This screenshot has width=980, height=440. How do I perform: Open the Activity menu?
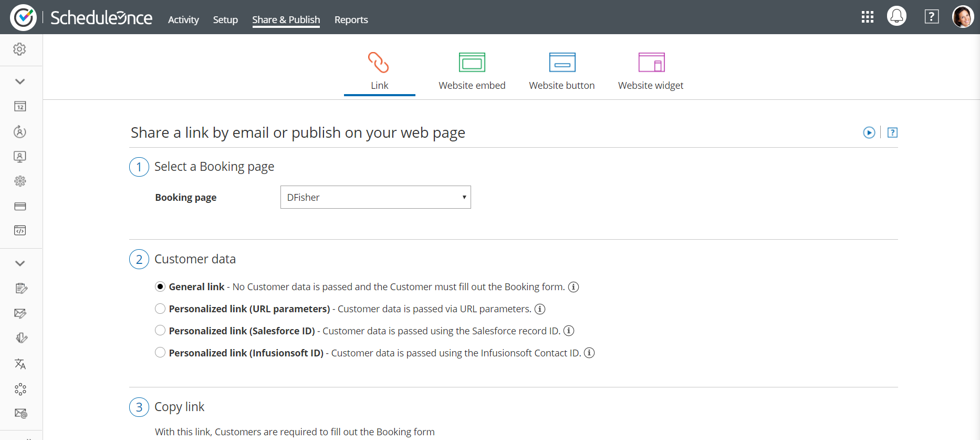coord(183,19)
